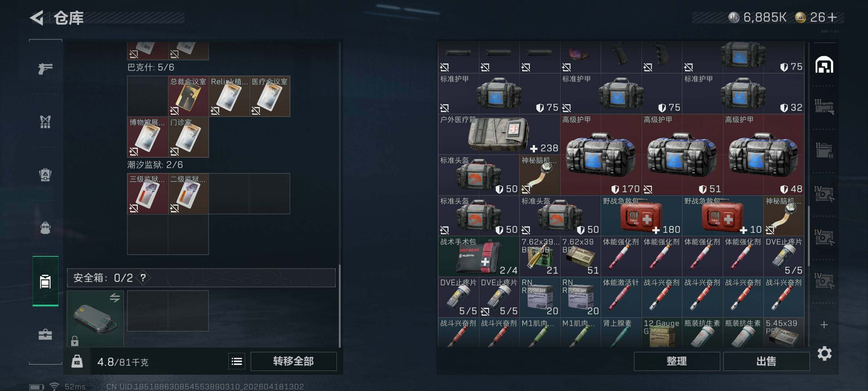Add premium currency via the plus sign

pyautogui.click(x=833, y=17)
